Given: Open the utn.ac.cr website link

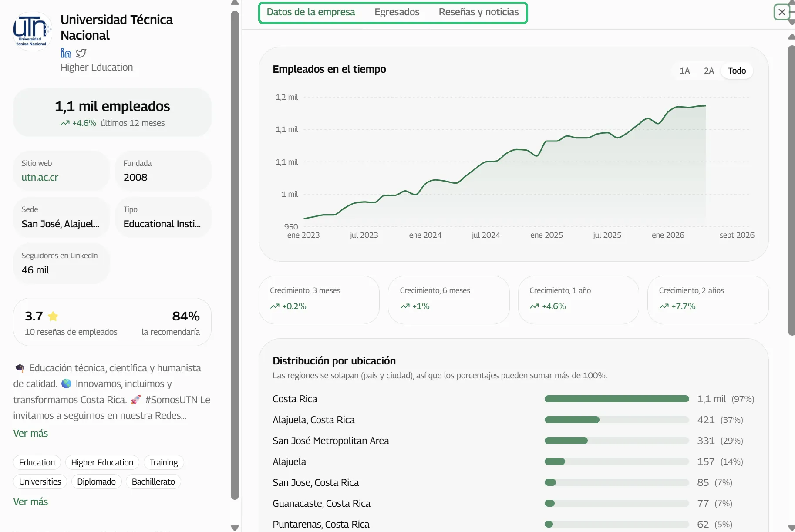Looking at the screenshot, I should 40,177.
